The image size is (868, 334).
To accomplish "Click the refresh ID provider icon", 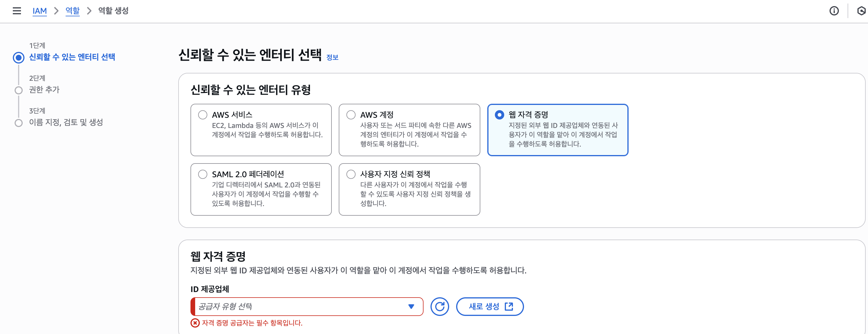I will pyautogui.click(x=440, y=306).
